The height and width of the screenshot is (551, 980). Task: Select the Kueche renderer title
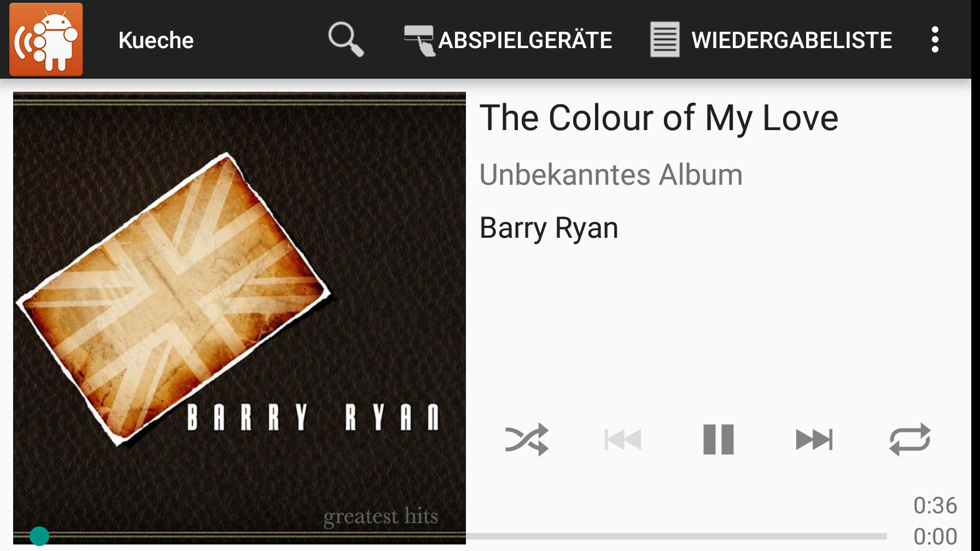point(156,40)
